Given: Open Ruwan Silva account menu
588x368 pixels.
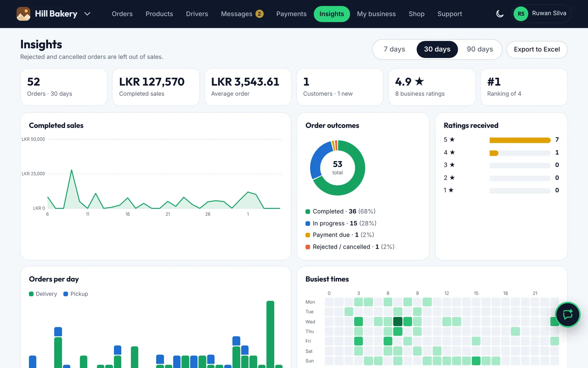Looking at the screenshot, I should tap(542, 14).
